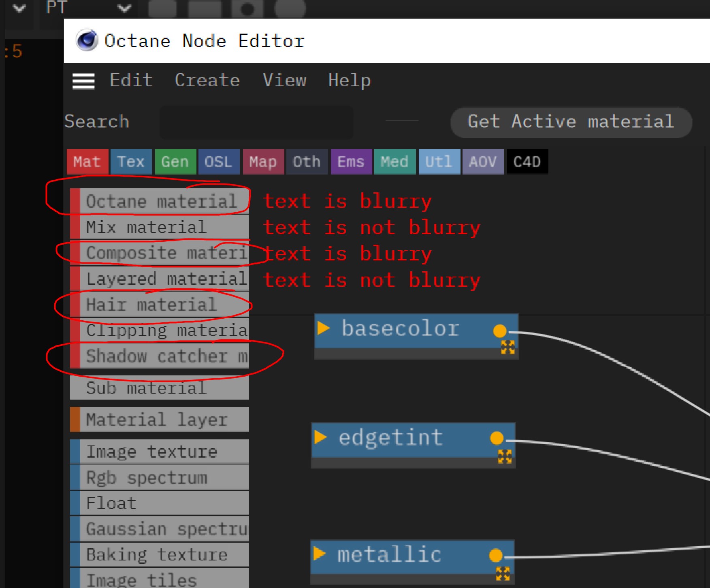Select Composite material in node list

160,253
